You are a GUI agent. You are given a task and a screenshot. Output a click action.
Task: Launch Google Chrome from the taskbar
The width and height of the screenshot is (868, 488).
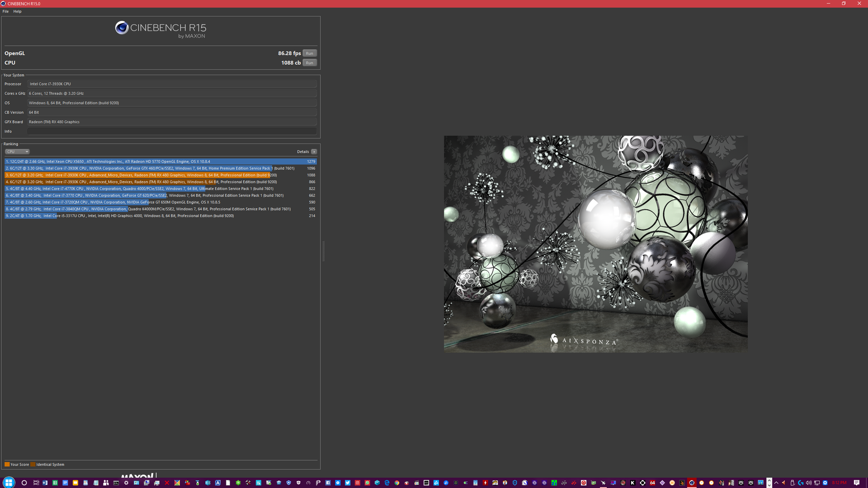[396, 483]
